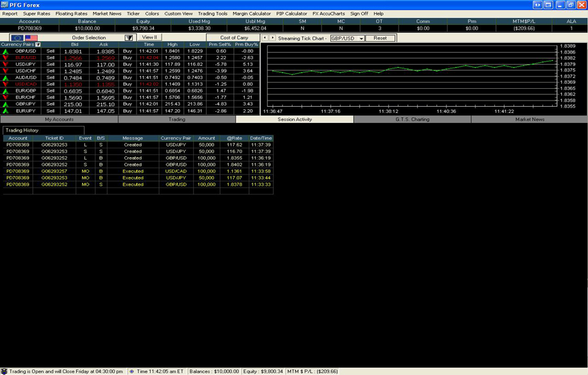Click the GBP/USD bid price 1.8381
The image size is (588, 375).
pyautogui.click(x=73, y=52)
